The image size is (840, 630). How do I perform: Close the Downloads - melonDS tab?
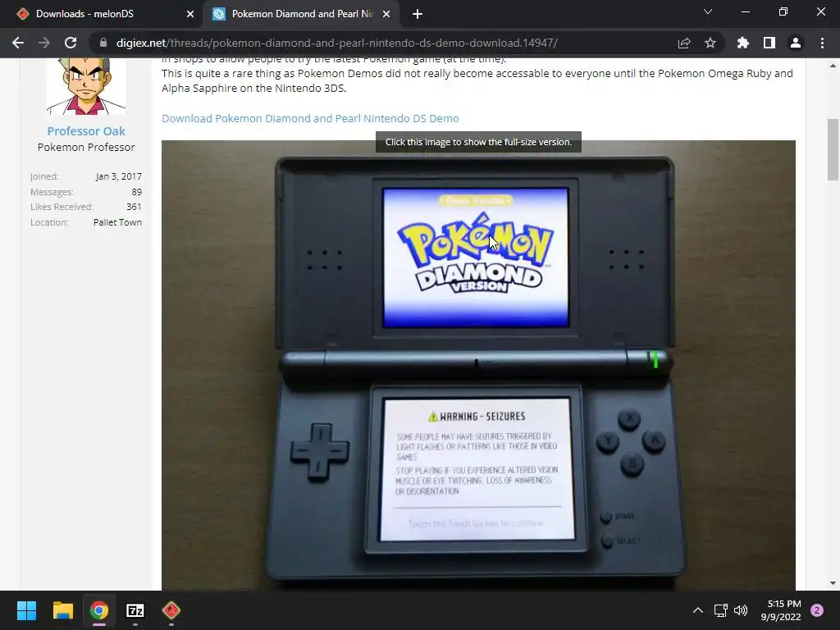190,14
